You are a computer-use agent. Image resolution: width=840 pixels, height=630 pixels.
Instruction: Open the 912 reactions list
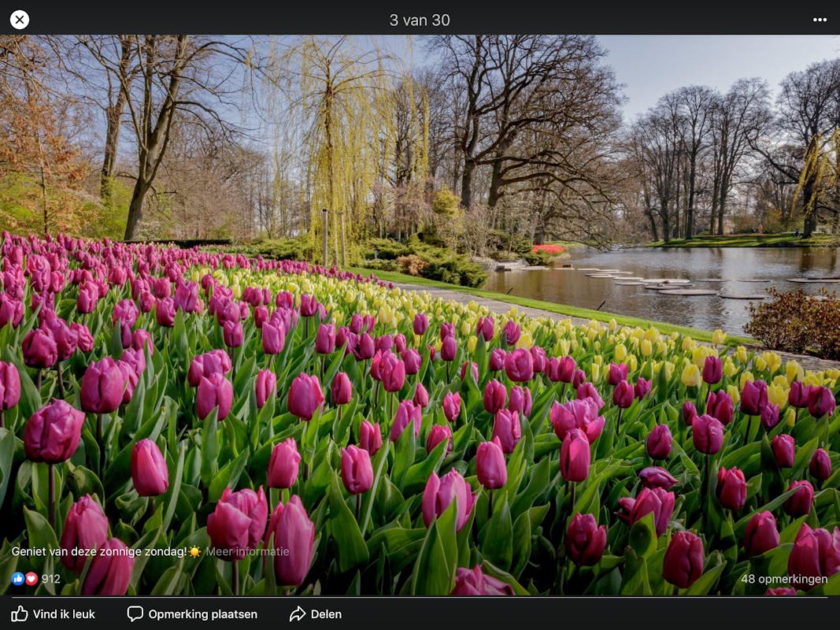tap(50, 579)
